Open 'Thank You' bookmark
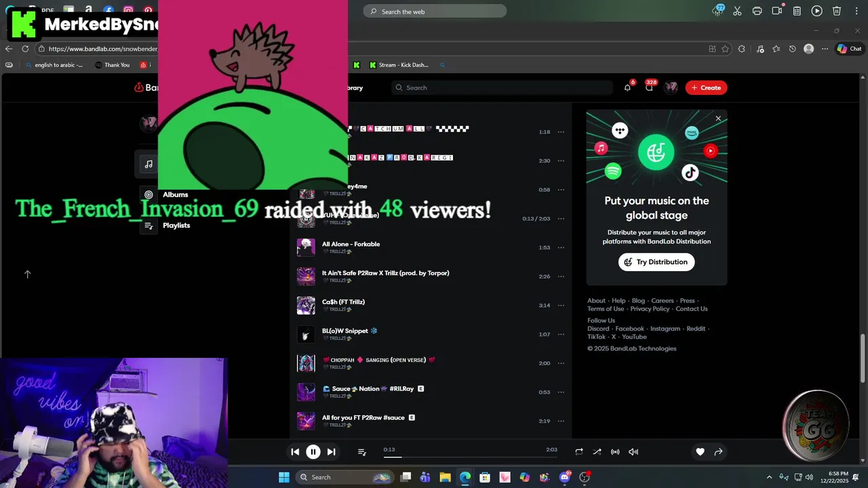Viewport: 868px width, 488px height. pyautogui.click(x=112, y=65)
